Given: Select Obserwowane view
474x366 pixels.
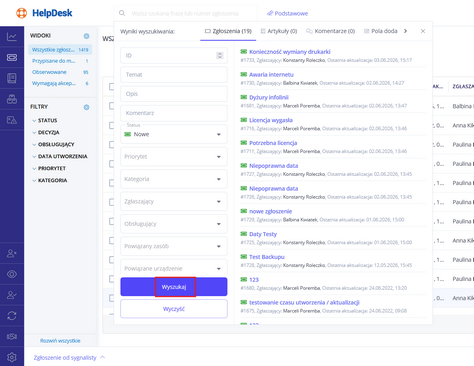Looking at the screenshot, I should pyautogui.click(x=60, y=72).
